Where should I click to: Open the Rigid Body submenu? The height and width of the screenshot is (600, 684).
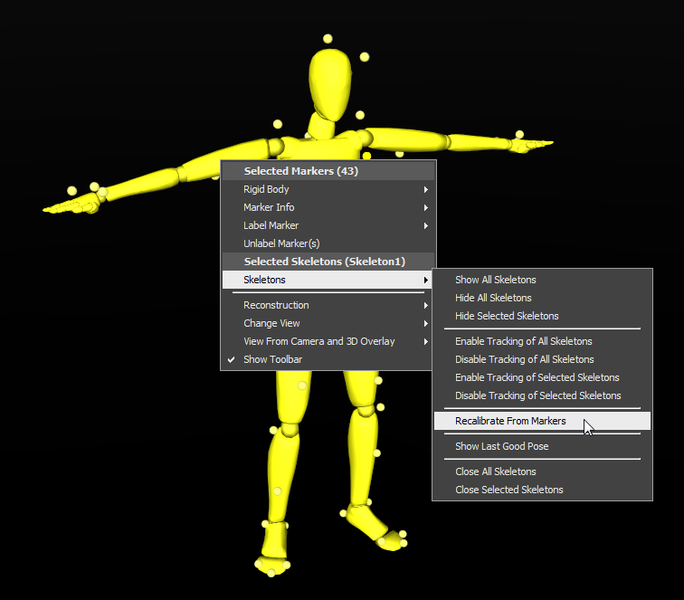(266, 190)
